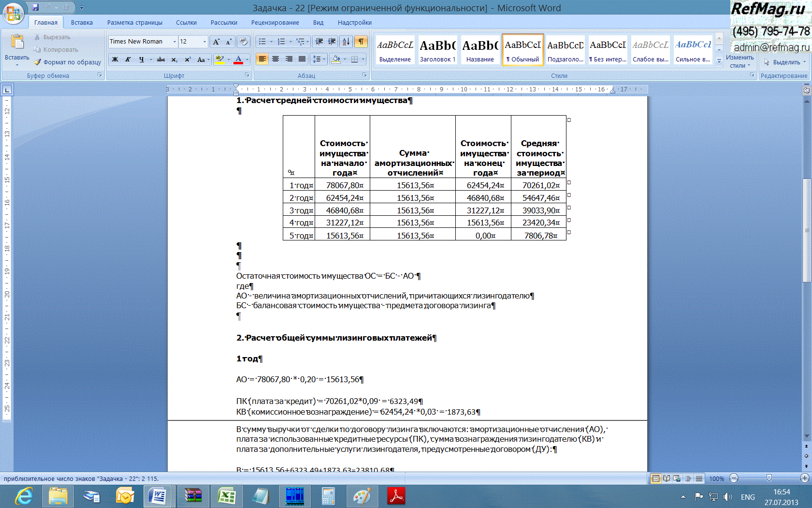Toggle bold (Ж) formatting
The height and width of the screenshot is (508, 812).
point(115,60)
